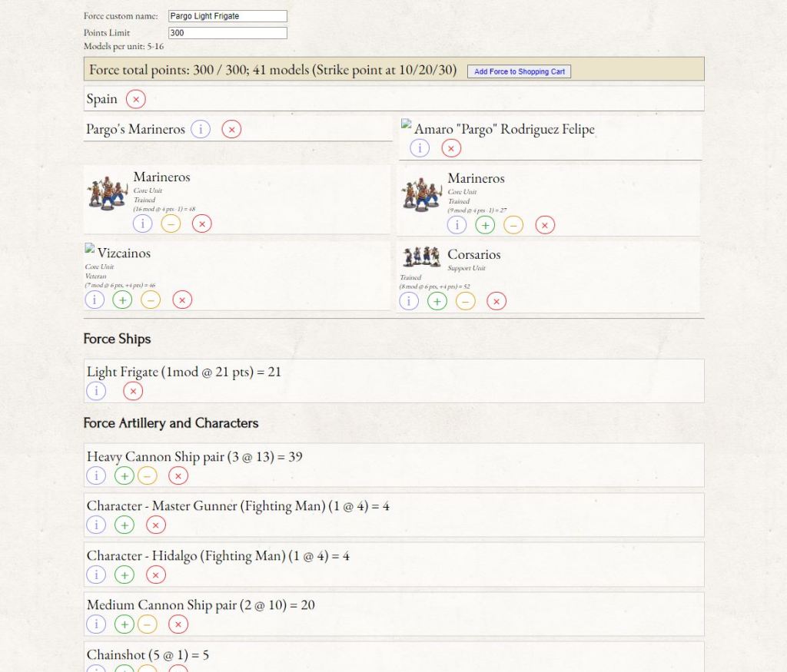Add a model to the Corsarios unit

click(x=437, y=301)
